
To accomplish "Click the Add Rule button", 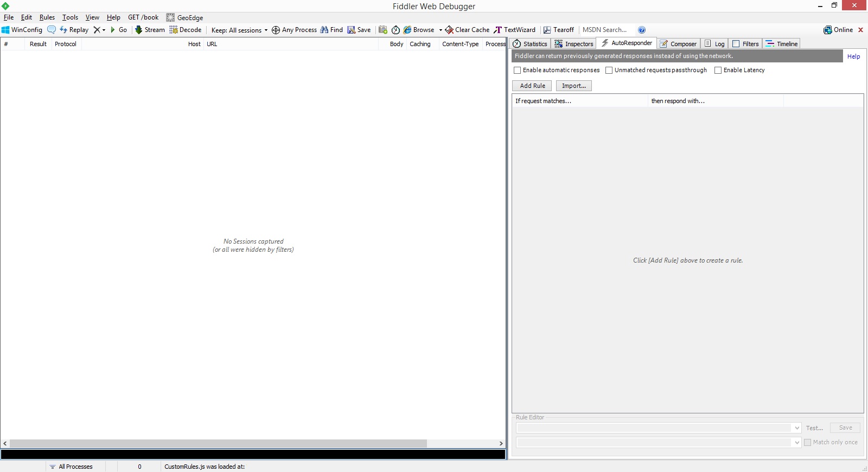I will click(x=532, y=86).
